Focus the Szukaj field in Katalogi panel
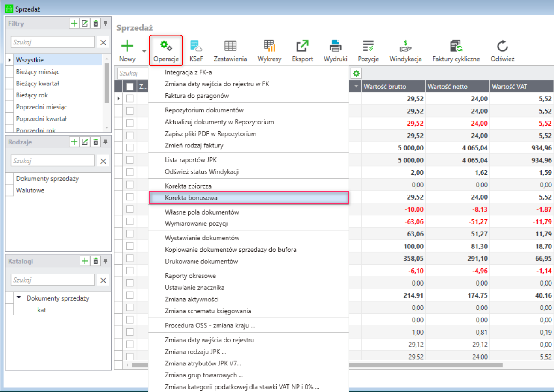This screenshot has height=392, width=554. [53, 280]
